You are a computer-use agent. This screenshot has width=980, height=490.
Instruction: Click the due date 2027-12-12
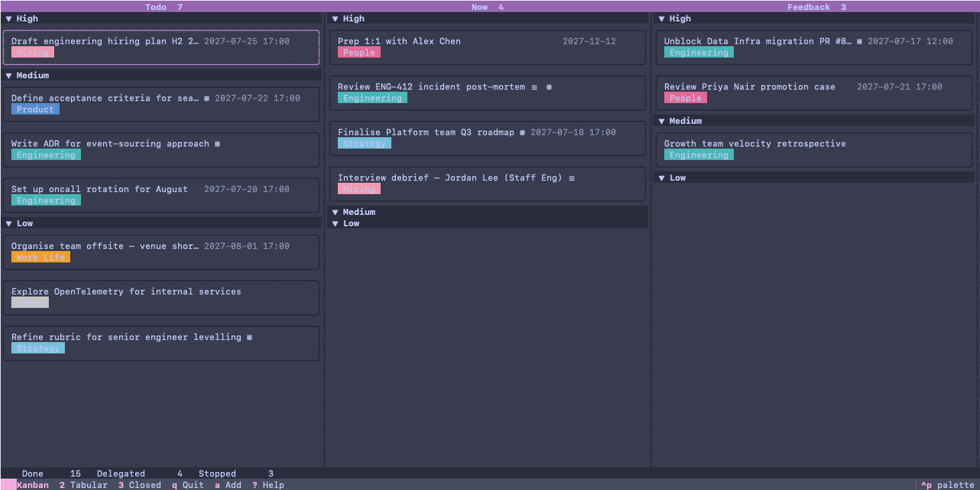tap(589, 42)
